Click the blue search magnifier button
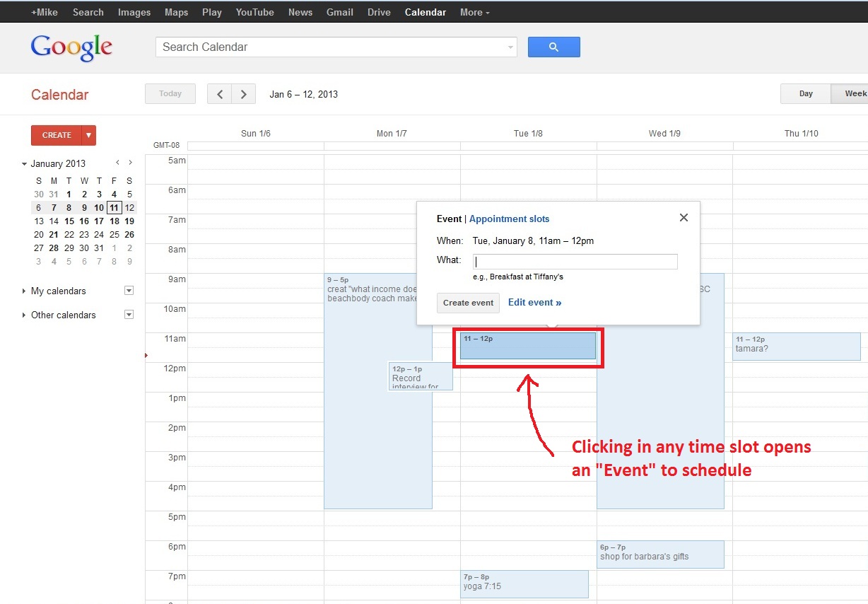The width and height of the screenshot is (868, 604). pos(553,47)
